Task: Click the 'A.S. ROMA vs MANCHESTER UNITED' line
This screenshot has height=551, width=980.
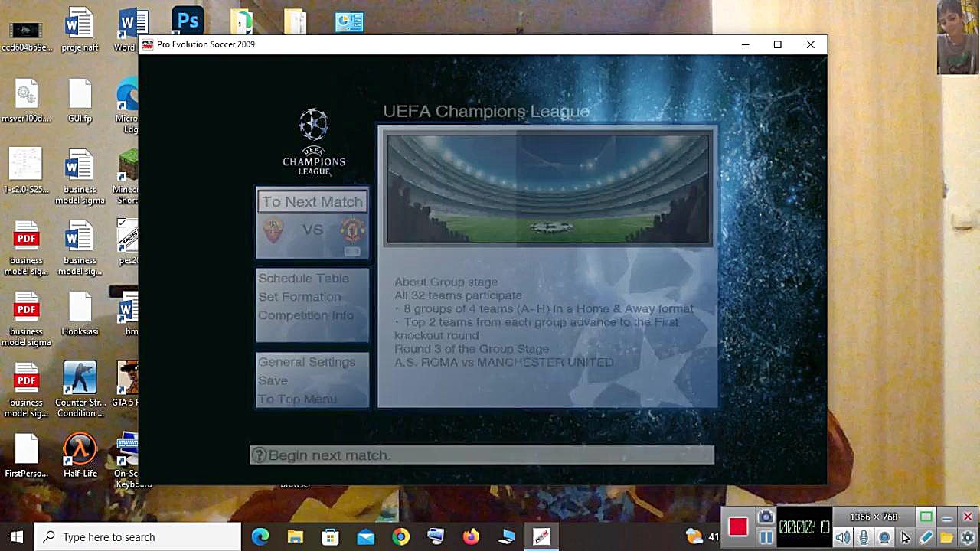Action: 504,362
